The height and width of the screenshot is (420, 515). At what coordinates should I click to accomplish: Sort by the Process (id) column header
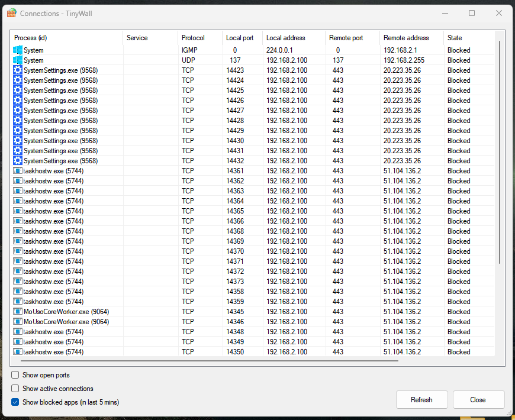[67, 38]
